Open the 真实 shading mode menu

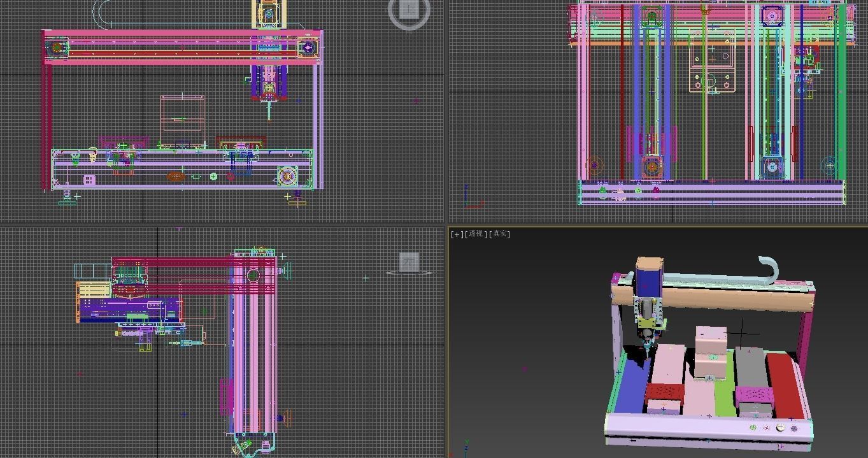click(x=500, y=234)
